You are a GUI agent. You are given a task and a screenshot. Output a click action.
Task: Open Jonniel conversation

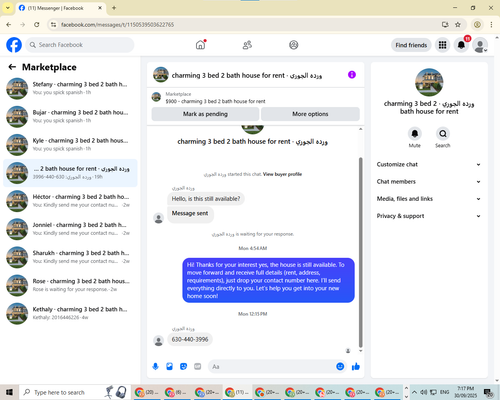(x=70, y=229)
